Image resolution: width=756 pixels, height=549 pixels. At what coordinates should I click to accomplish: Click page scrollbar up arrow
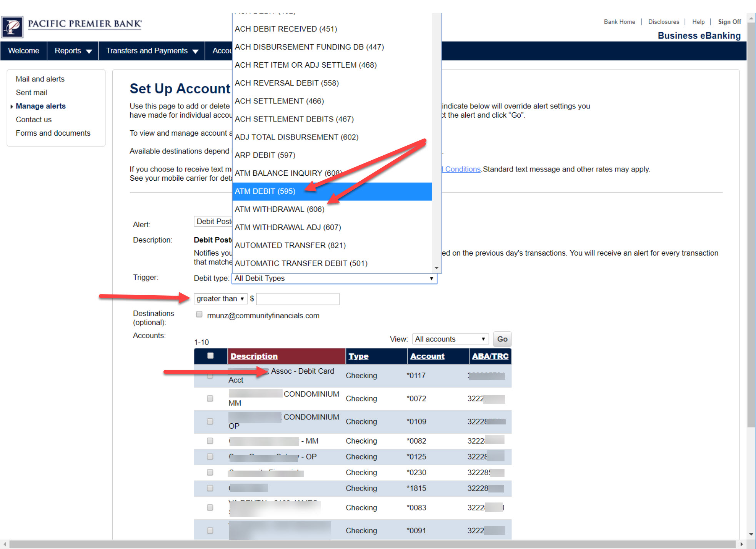tap(751, 18)
